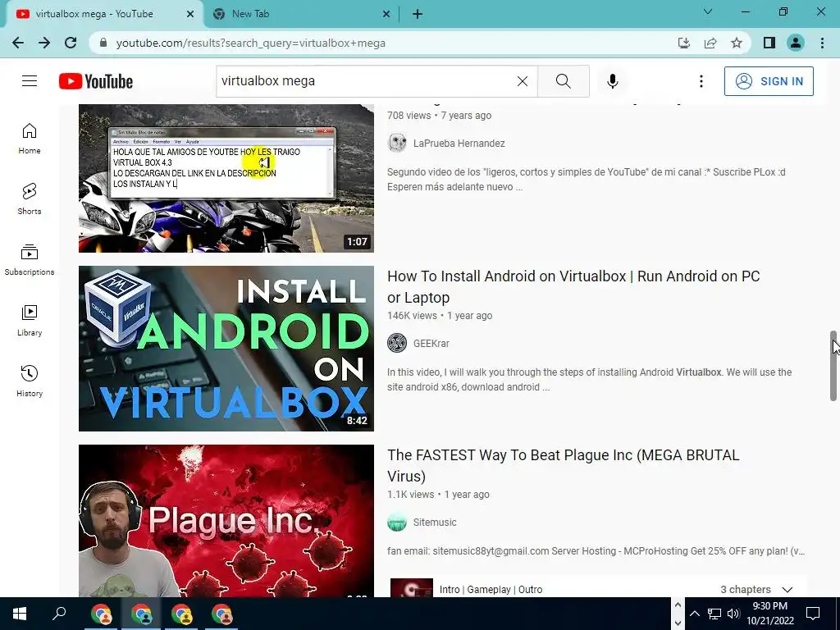840x630 pixels.
Task: Open GEEKrar channel name link
Action: click(431, 344)
